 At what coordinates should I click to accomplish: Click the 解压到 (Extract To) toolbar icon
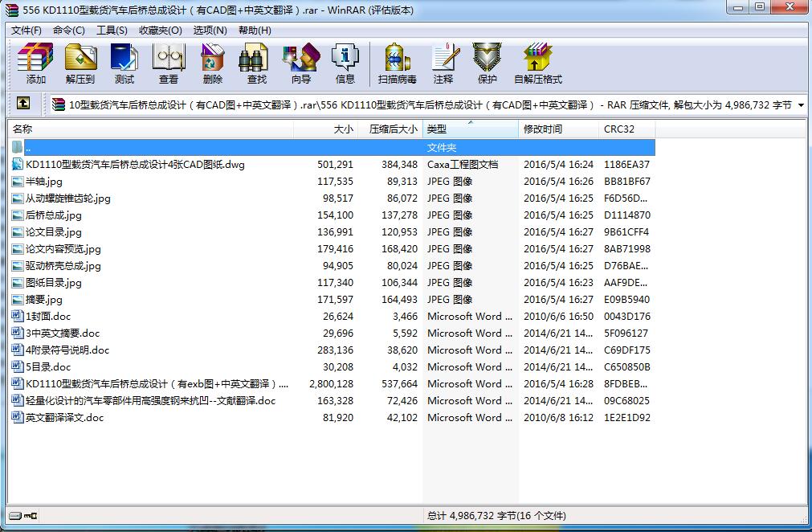(x=80, y=57)
